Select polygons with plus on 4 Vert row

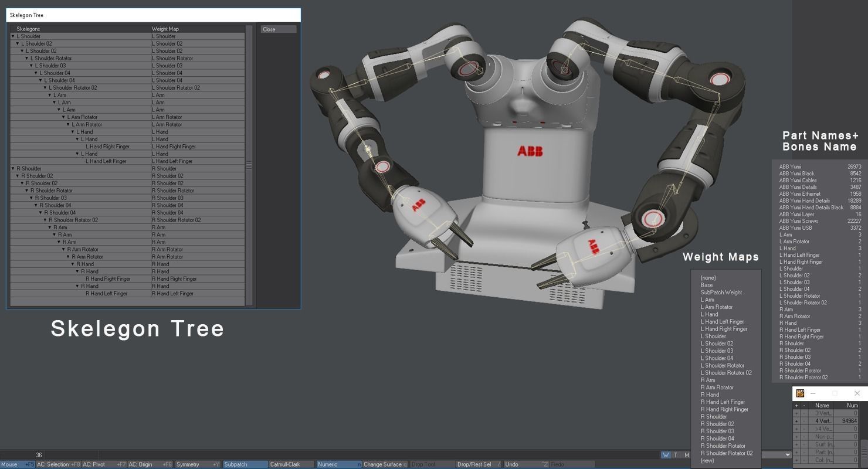click(x=796, y=421)
